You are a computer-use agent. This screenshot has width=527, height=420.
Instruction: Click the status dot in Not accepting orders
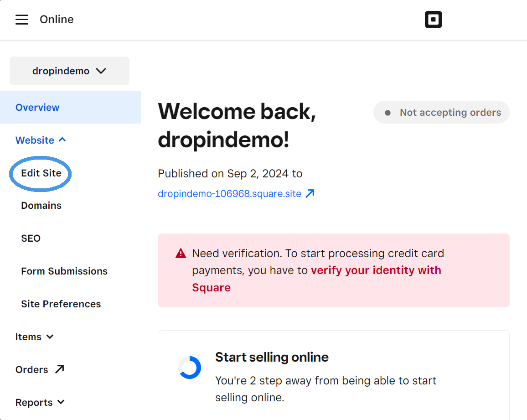pos(388,112)
